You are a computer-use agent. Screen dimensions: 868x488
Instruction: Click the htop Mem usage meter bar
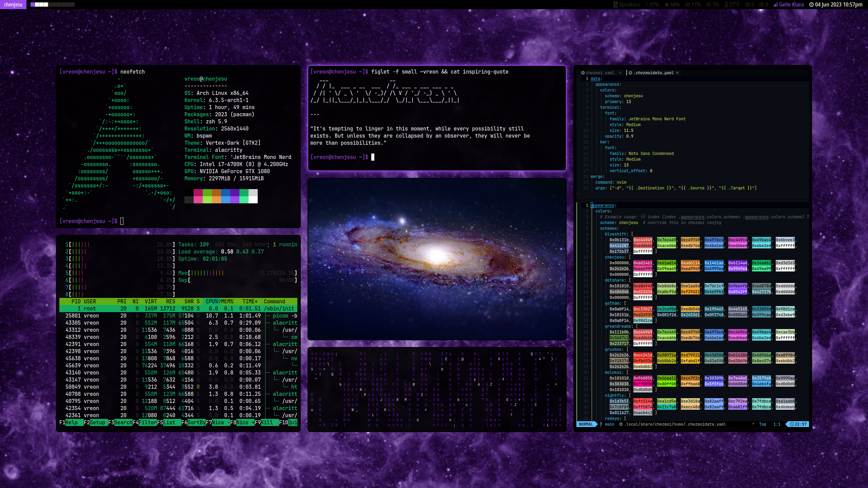(238, 273)
